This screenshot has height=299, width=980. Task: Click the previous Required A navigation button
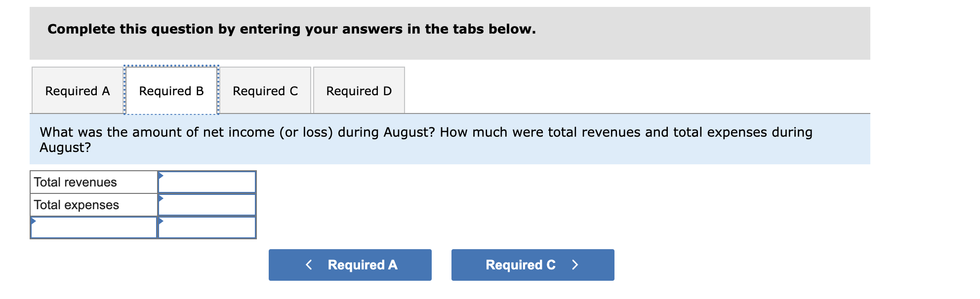350,264
